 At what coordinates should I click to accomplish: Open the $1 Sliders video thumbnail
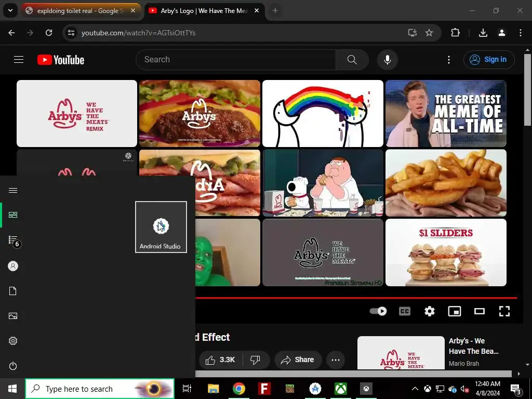[x=446, y=252]
